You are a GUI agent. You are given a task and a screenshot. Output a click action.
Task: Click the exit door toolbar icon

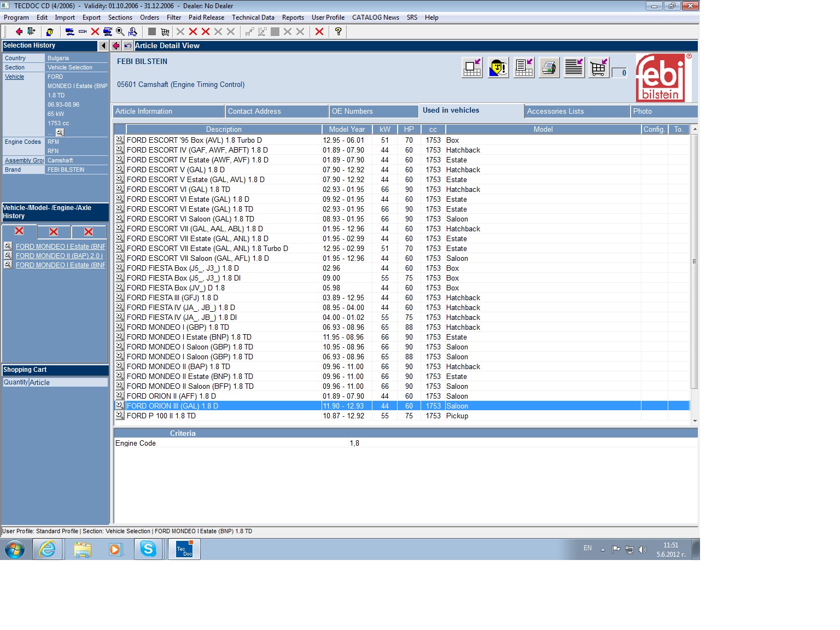(x=32, y=32)
